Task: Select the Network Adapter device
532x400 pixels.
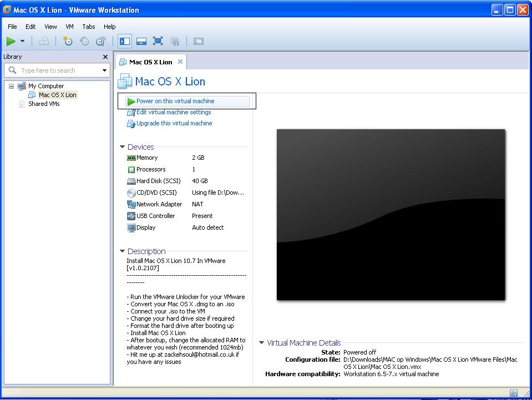Action: coord(159,204)
